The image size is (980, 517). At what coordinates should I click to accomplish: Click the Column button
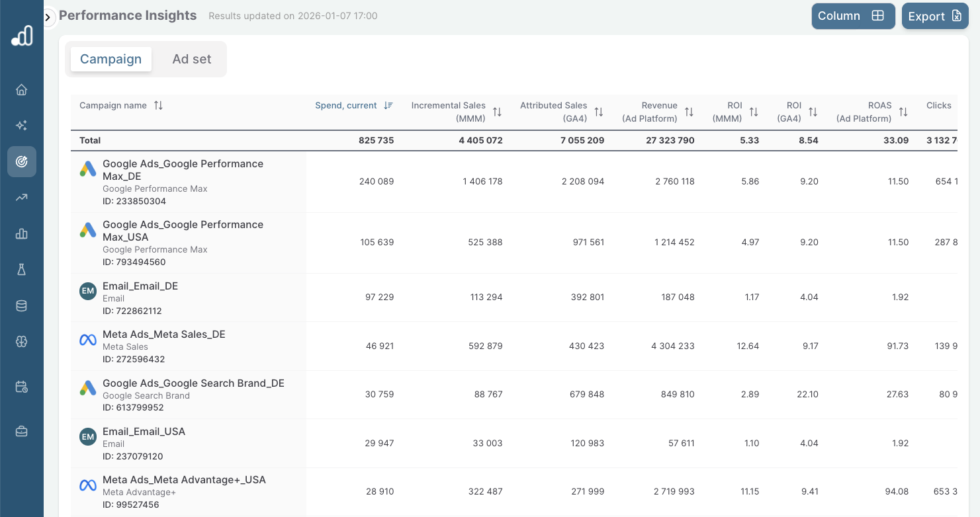pos(852,16)
